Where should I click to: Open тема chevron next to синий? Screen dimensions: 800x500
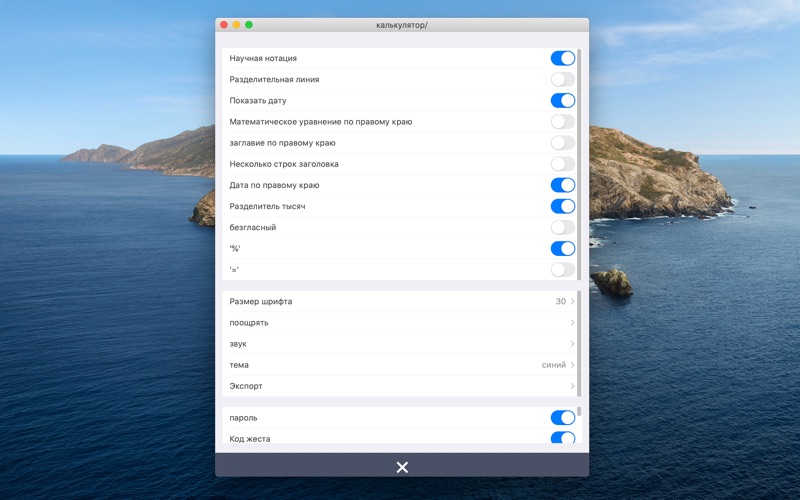pos(572,365)
